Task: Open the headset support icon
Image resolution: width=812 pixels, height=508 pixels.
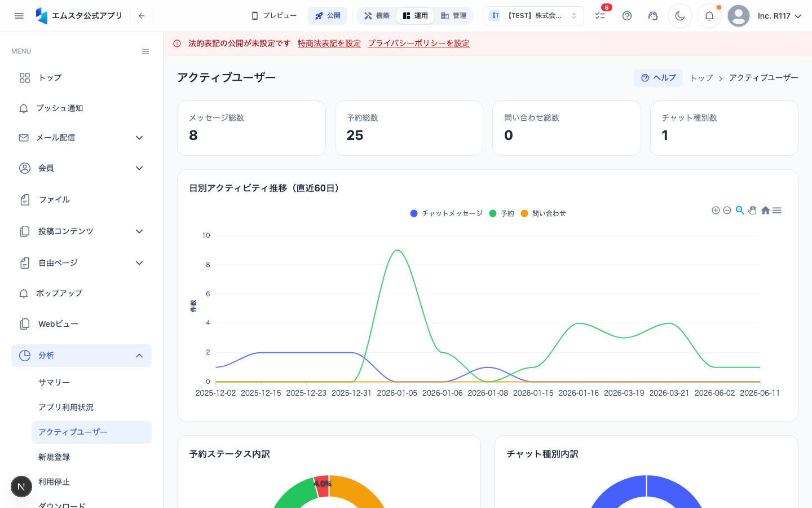Action: pos(653,16)
